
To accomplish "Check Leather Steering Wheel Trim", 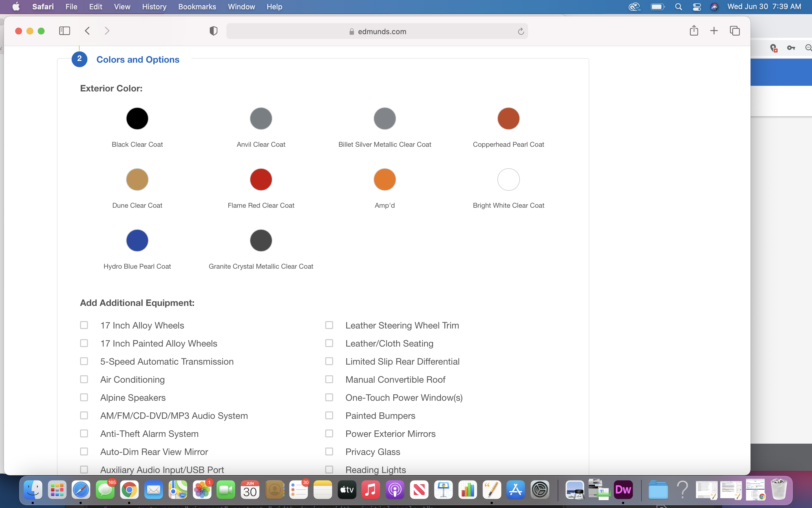I will [329, 325].
